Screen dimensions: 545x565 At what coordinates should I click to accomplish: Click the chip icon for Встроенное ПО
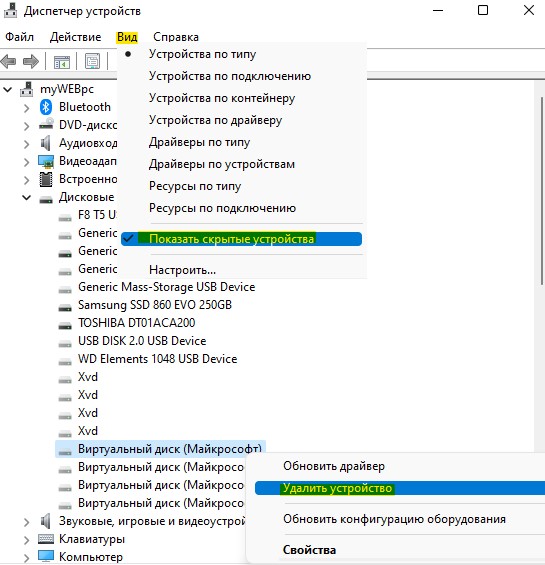click(46, 179)
